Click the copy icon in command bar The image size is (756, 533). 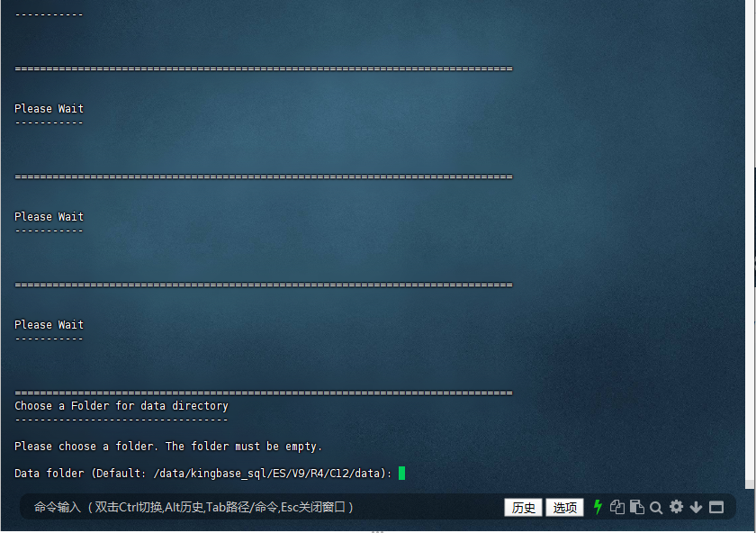pyautogui.click(x=617, y=507)
